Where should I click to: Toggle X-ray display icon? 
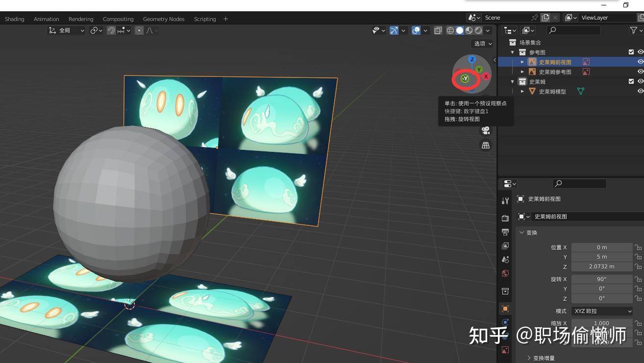[x=438, y=30]
